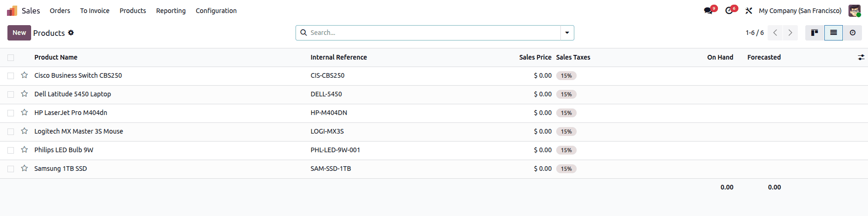Open the My Company (San Francisco) switcher
This screenshot has height=216, width=868.
click(x=800, y=11)
